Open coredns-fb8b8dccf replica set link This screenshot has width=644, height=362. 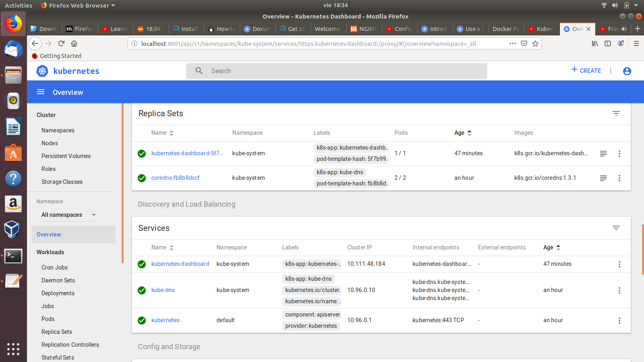pos(175,178)
